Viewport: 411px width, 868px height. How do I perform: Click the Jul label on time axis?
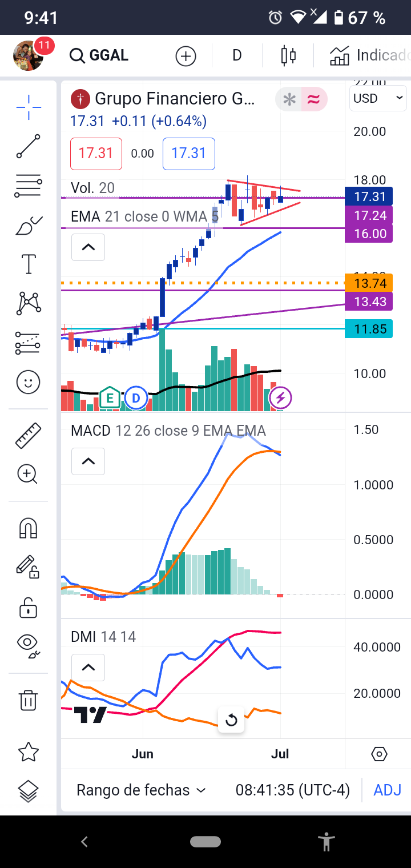tap(280, 754)
